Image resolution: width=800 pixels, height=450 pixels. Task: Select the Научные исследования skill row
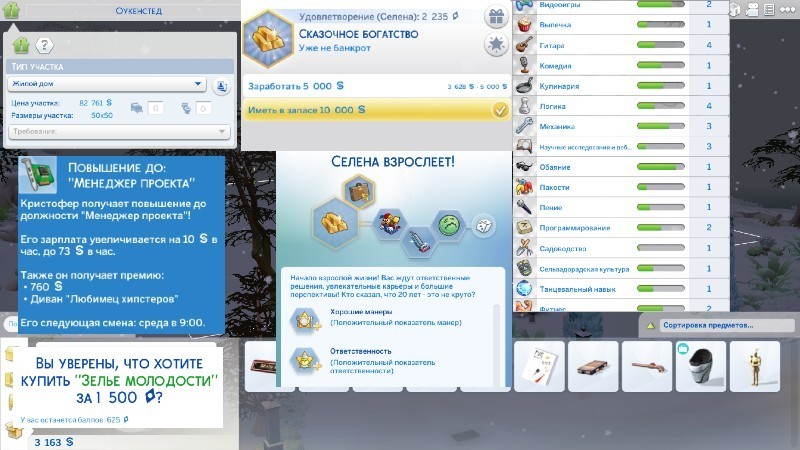coord(621,146)
